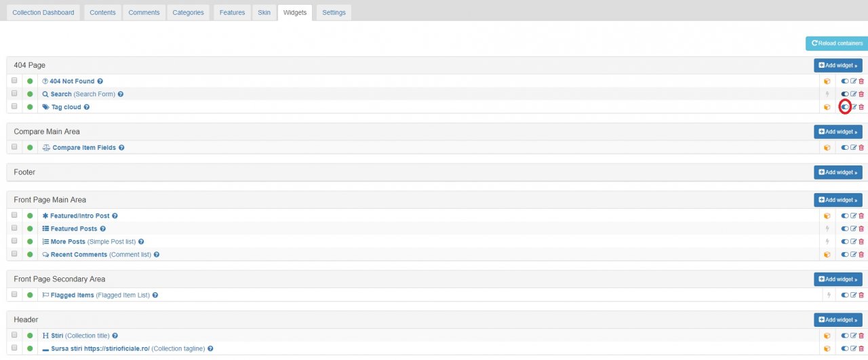Image resolution: width=868 pixels, height=360 pixels.
Task: Check the Featured/Intro Post checkbox
Action: [x=14, y=216]
